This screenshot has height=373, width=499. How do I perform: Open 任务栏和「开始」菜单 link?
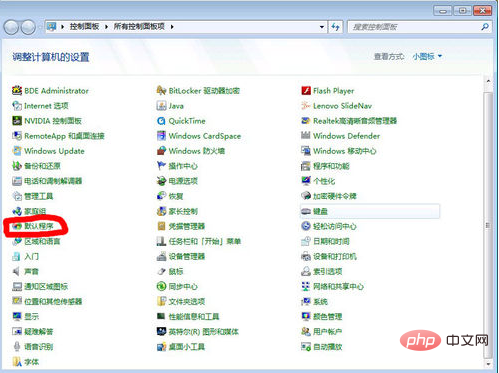205,241
